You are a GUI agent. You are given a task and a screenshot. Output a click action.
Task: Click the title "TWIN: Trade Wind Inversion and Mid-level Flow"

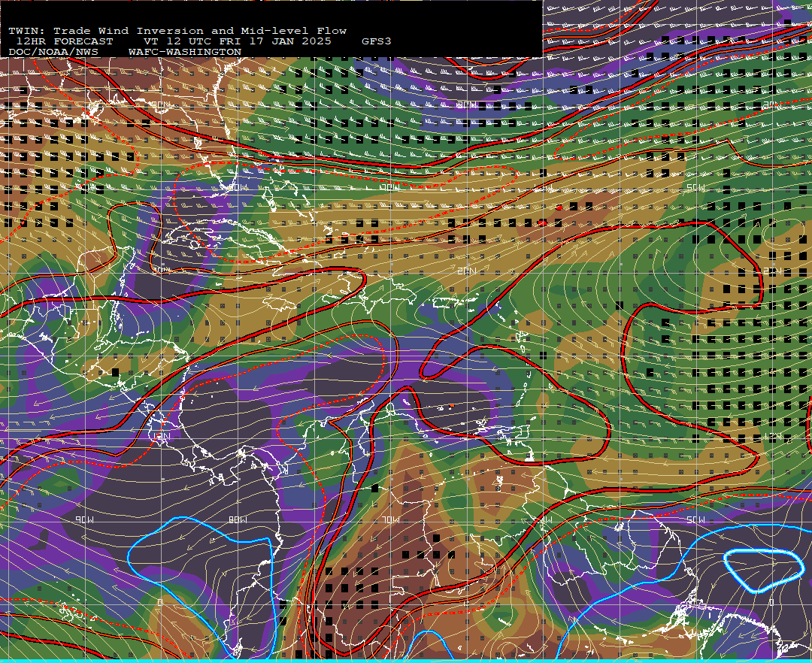(177, 31)
